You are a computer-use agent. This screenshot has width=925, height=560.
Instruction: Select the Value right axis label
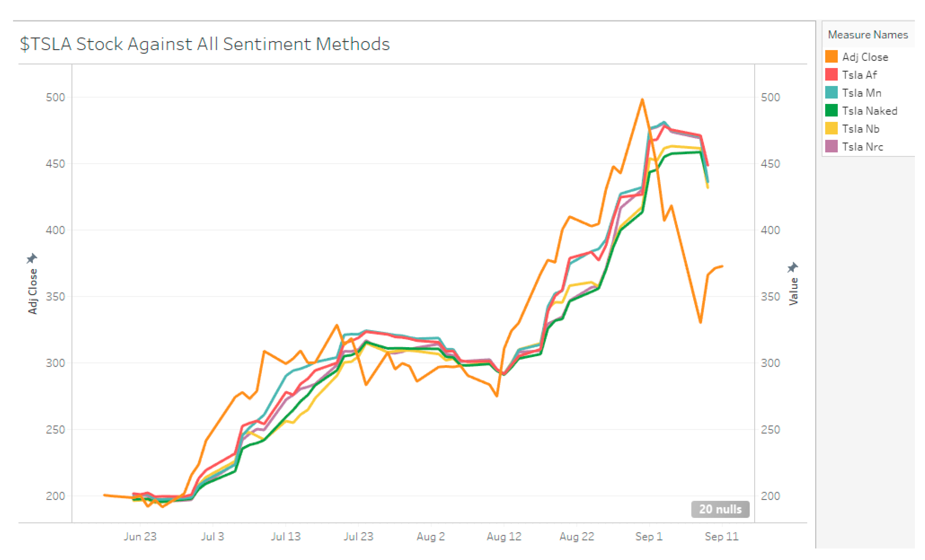(x=793, y=292)
